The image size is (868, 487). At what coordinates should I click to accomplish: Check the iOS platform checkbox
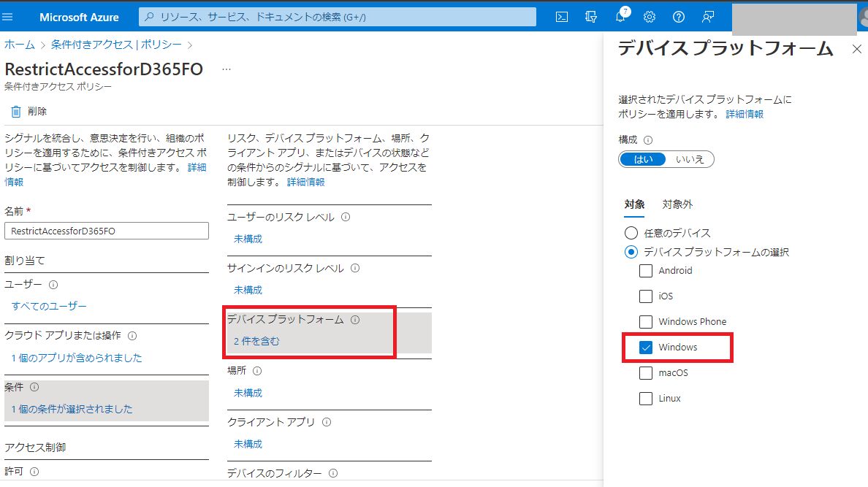(645, 296)
